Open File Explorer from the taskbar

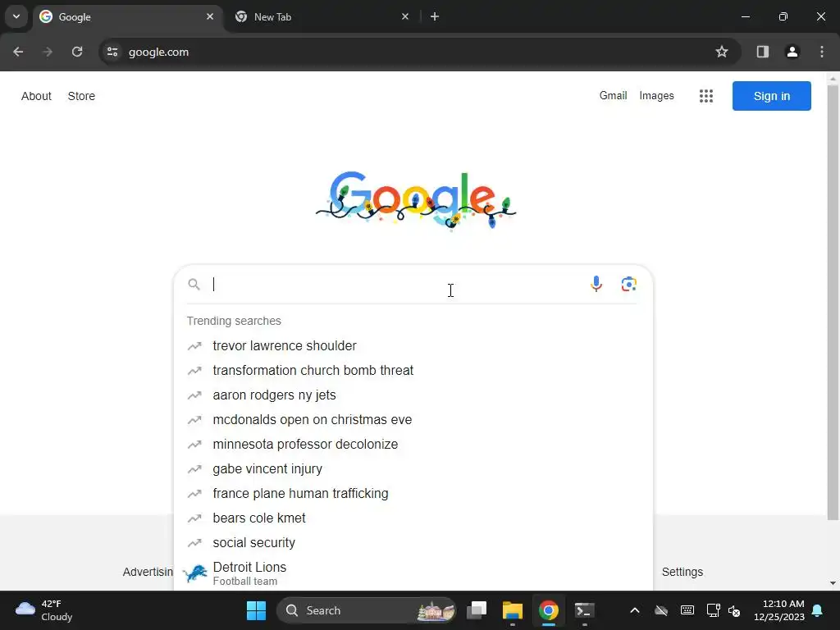513,610
